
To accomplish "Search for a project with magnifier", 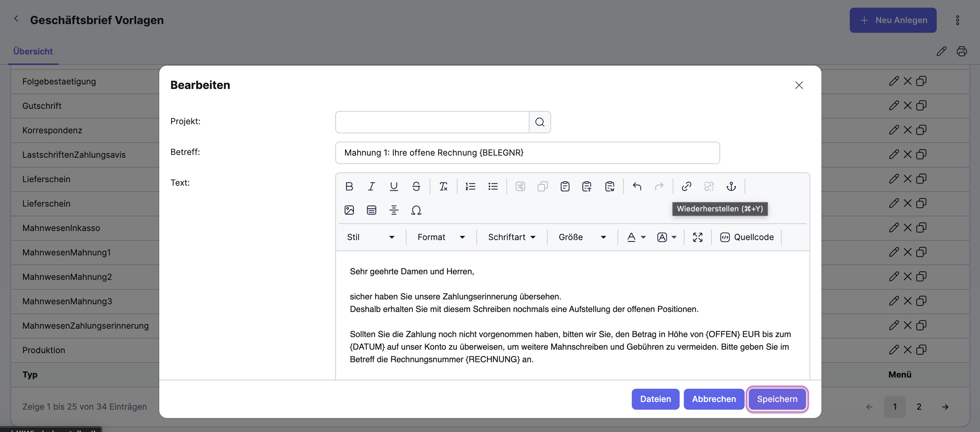I will coord(540,122).
